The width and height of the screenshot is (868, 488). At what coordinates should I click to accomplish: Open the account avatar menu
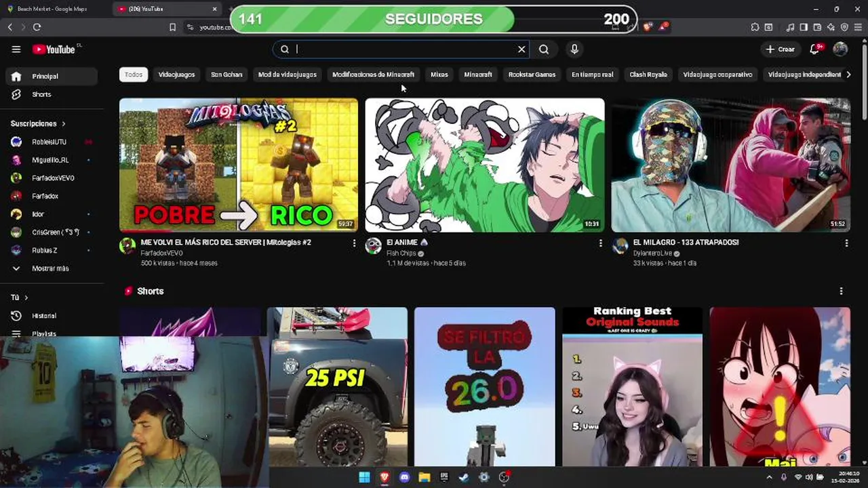840,49
